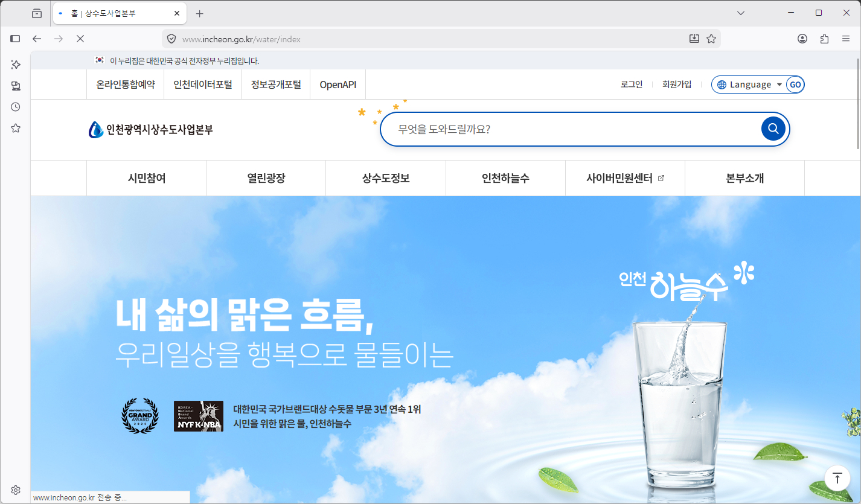Click the 인천 하늘수 brand logo on banner
This screenshot has width=861, height=504.
click(687, 282)
